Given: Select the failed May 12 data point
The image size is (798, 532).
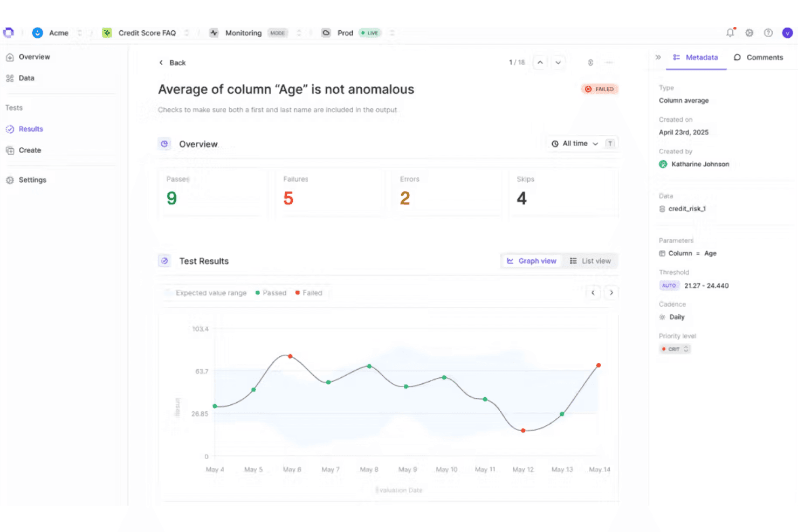Looking at the screenshot, I should pos(523,431).
